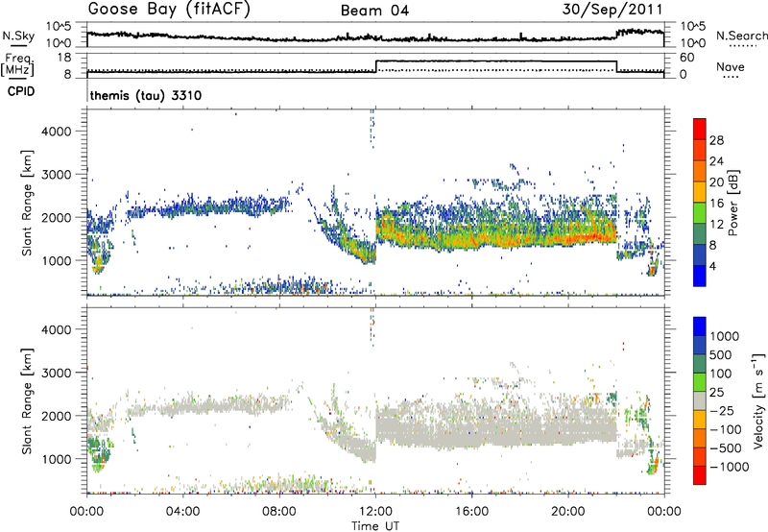Click the 'Freq. [MHz]' axis label
Viewport: 768px width, 532px height.
coord(18,64)
